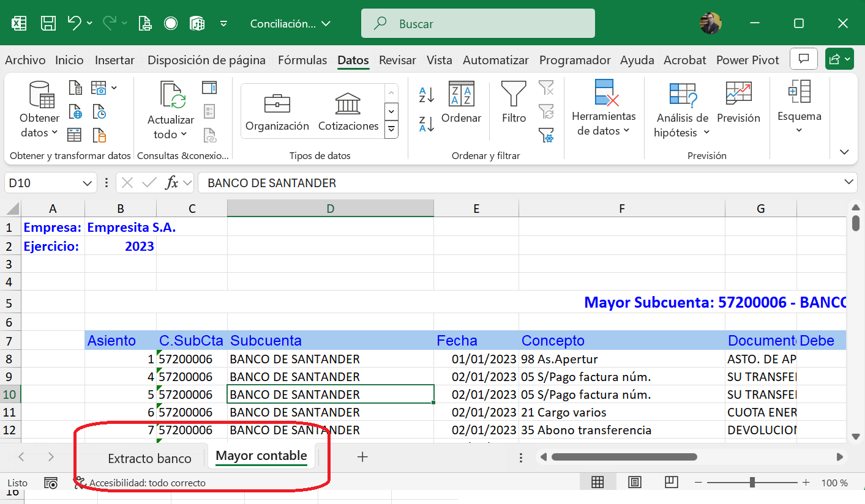Click the record macro circle icon
This screenshot has width=865, height=504.
point(171,24)
